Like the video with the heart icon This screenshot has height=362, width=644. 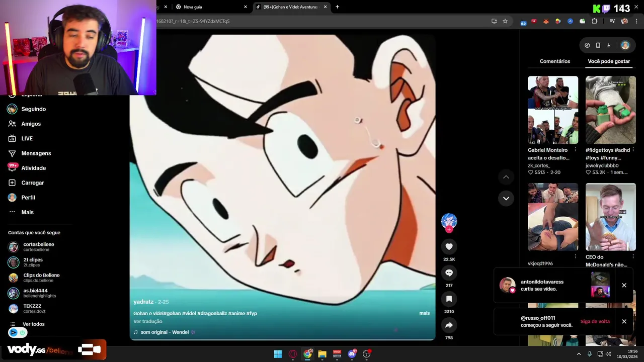point(449,246)
